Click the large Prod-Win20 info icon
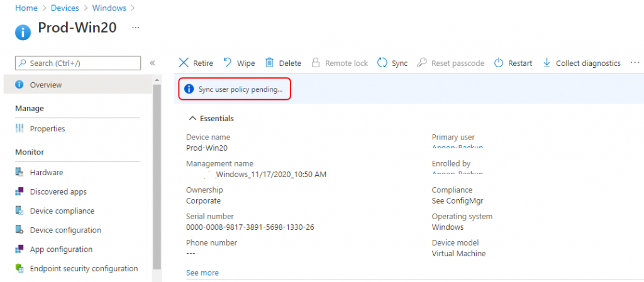 [x=23, y=33]
